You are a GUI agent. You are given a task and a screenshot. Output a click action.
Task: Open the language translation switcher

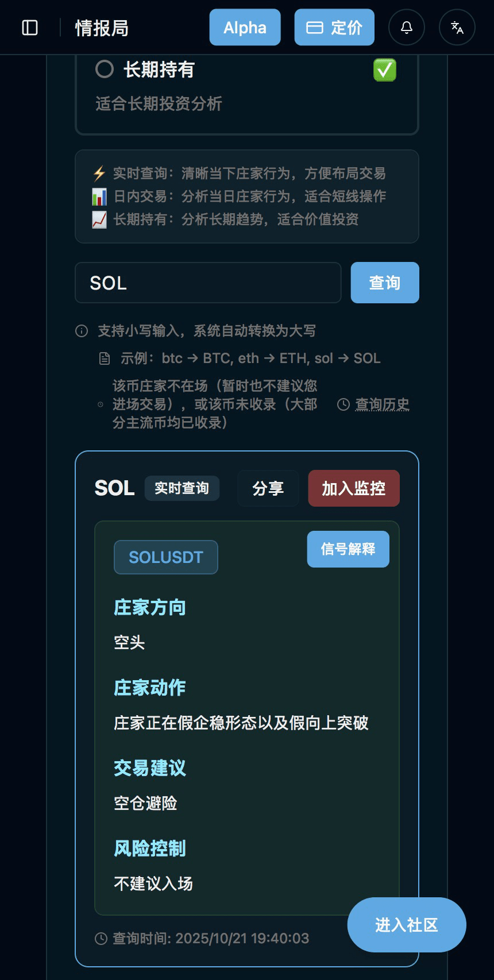[457, 28]
